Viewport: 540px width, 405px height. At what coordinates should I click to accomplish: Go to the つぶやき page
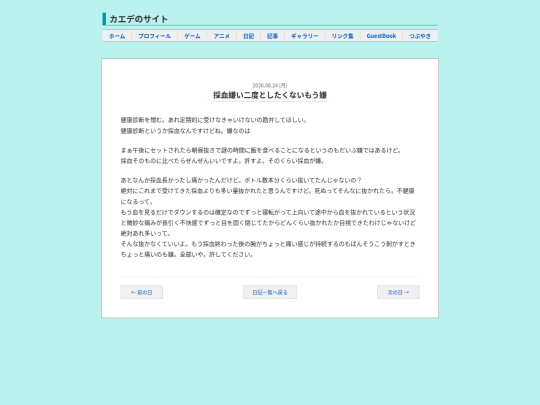tap(420, 36)
